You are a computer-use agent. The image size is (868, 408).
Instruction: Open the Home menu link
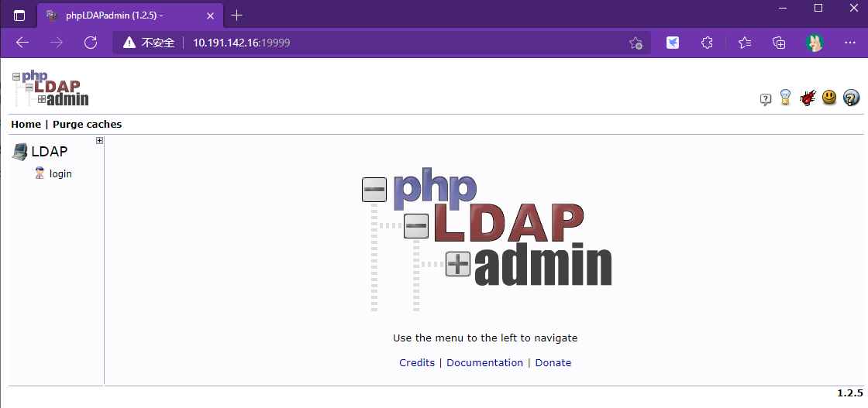coord(26,125)
